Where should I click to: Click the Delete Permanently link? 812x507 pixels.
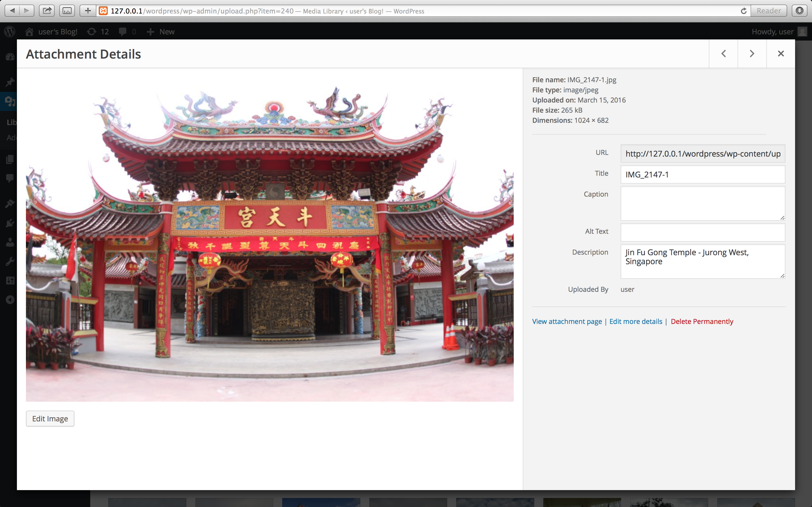(702, 321)
